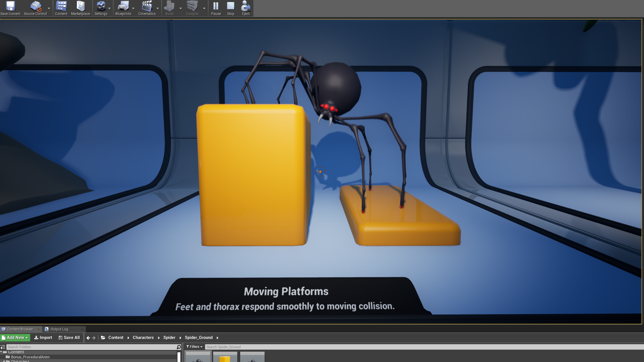Click the Blueprints toolbar icon

[123, 8]
